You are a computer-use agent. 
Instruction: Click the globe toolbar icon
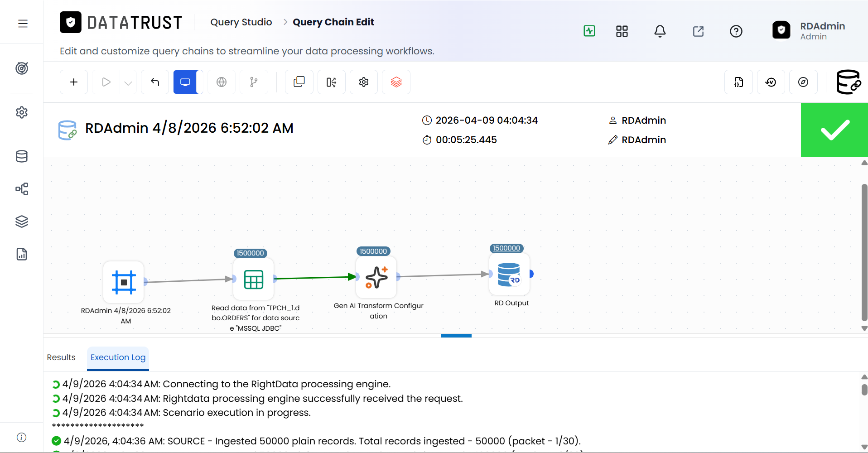click(x=222, y=82)
